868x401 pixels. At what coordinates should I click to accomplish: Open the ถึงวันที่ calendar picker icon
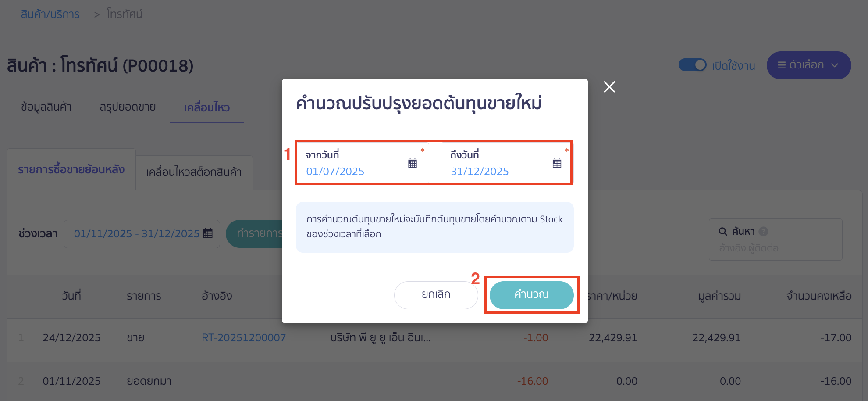[557, 163]
